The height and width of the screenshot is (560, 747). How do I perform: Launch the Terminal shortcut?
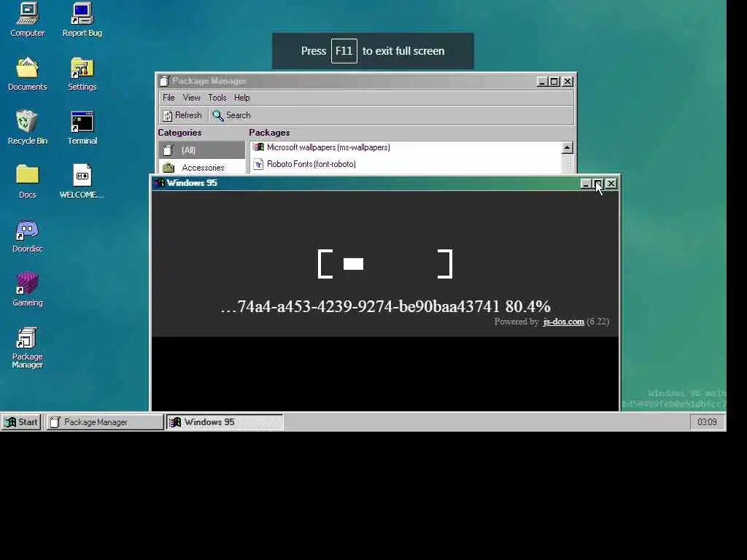(82, 127)
